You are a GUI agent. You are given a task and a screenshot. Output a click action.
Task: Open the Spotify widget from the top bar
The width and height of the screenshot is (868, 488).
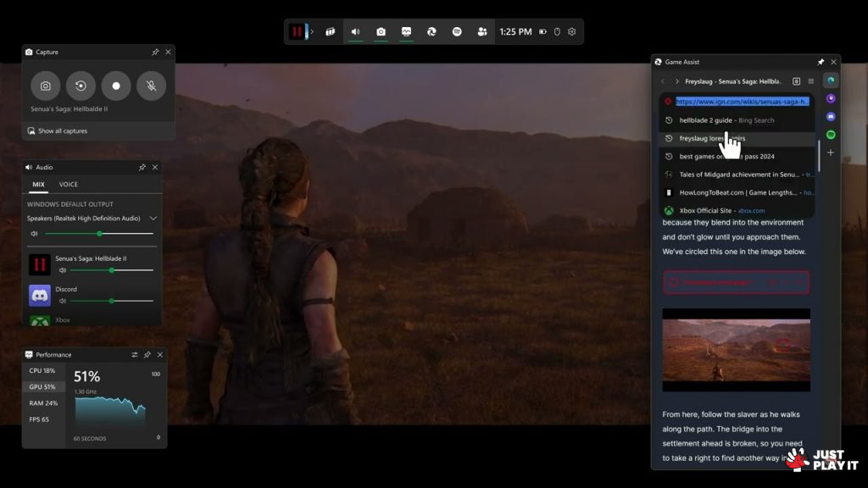[457, 31]
